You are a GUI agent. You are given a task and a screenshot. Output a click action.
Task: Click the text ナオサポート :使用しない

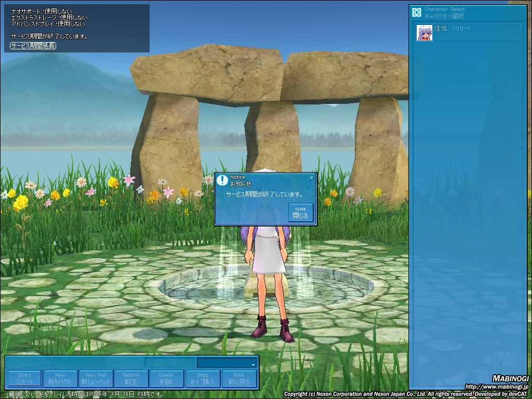tap(42, 11)
